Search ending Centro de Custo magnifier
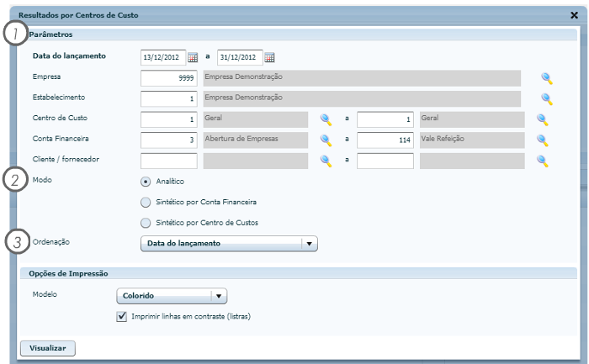This screenshot has height=364, width=589. [x=543, y=119]
